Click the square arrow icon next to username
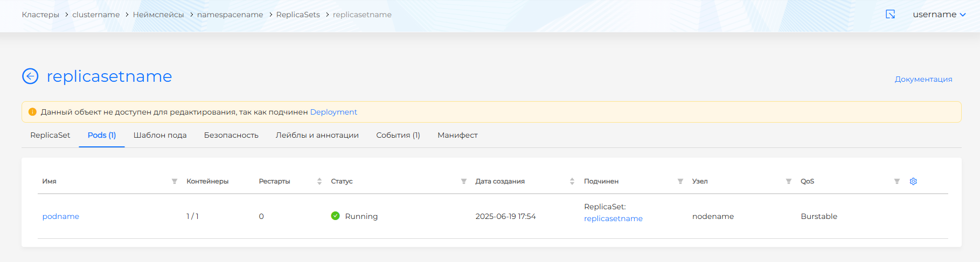Screen dimensions: 980x262 coord(890,15)
